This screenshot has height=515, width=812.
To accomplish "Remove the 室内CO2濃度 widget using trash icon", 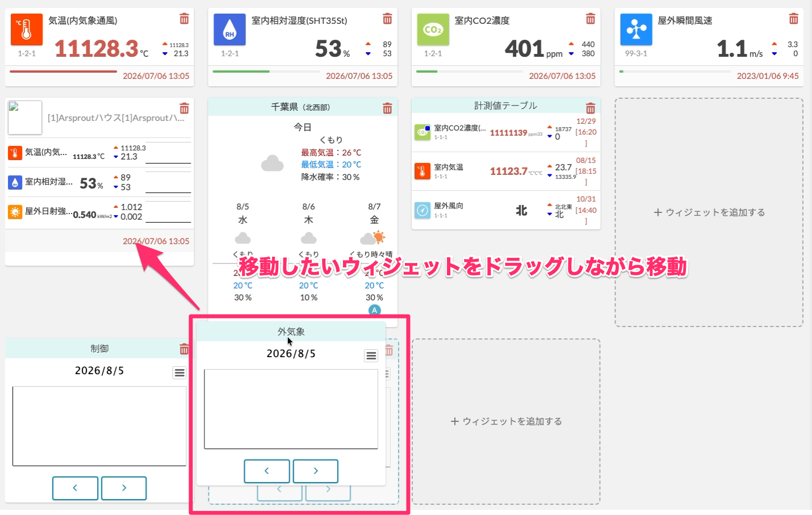I will [x=591, y=19].
